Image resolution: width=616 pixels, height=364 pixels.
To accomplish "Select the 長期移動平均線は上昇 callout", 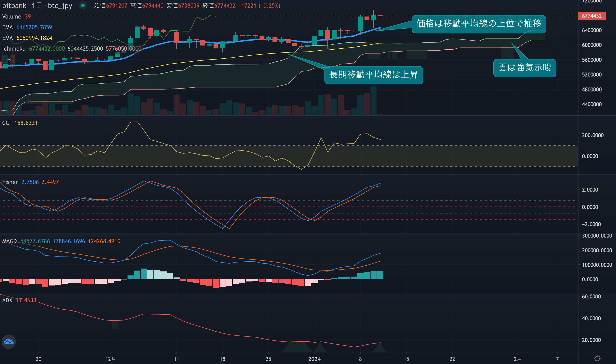I will coord(373,75).
